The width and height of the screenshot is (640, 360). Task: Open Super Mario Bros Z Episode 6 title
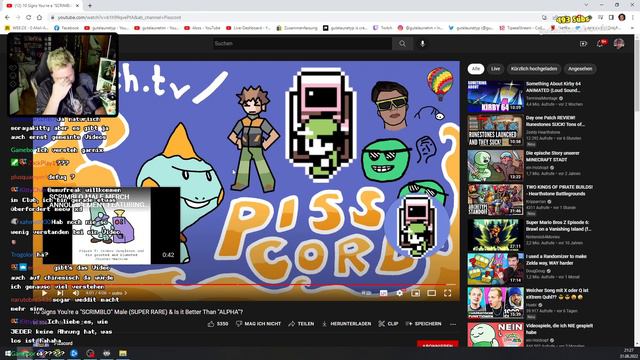pos(558,226)
